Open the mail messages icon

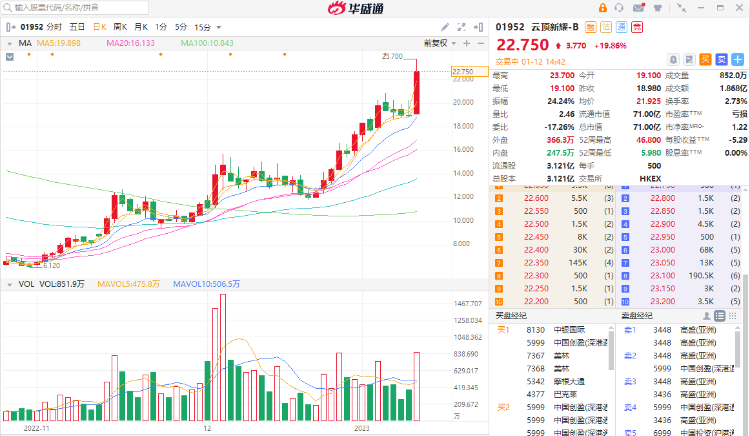[639, 8]
